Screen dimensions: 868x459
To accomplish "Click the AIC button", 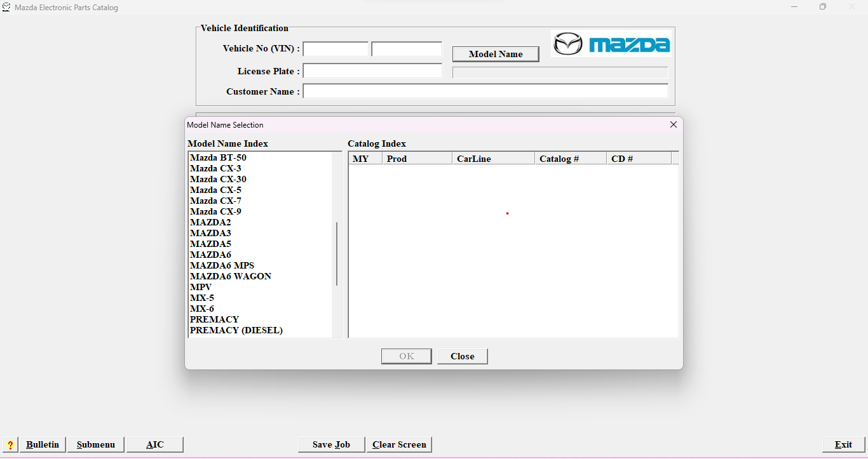I will (155, 444).
